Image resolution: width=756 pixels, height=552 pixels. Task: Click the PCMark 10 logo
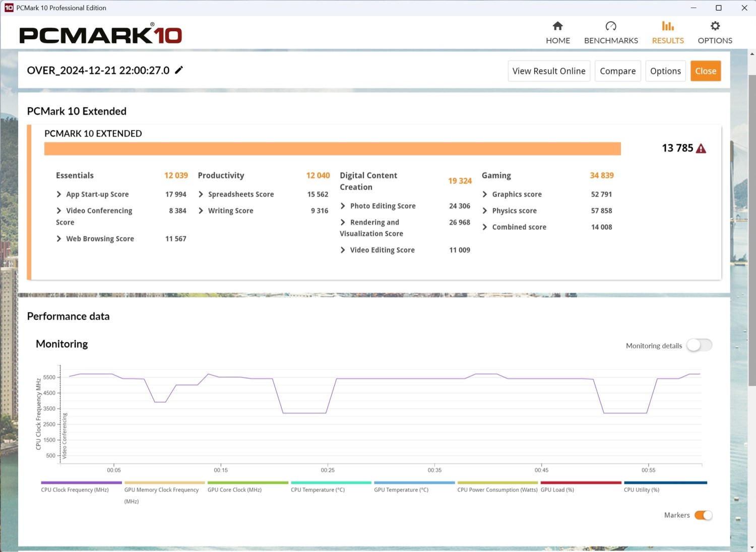coord(101,34)
